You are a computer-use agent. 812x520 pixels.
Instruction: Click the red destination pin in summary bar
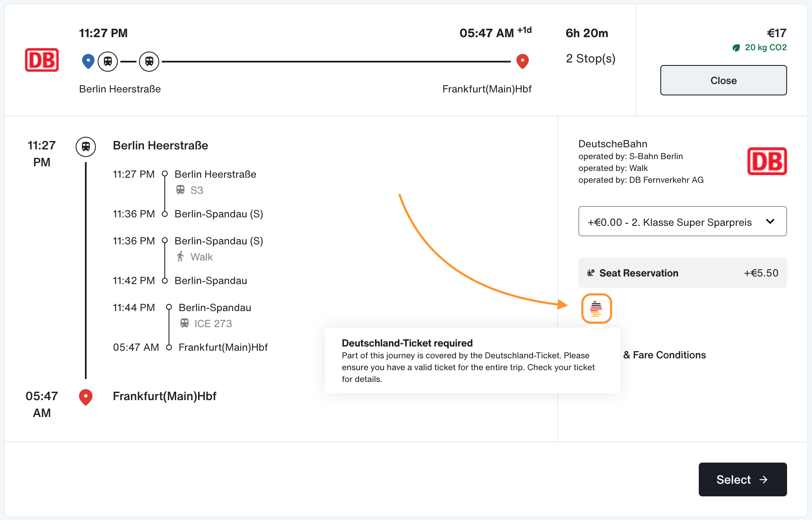coord(523,61)
